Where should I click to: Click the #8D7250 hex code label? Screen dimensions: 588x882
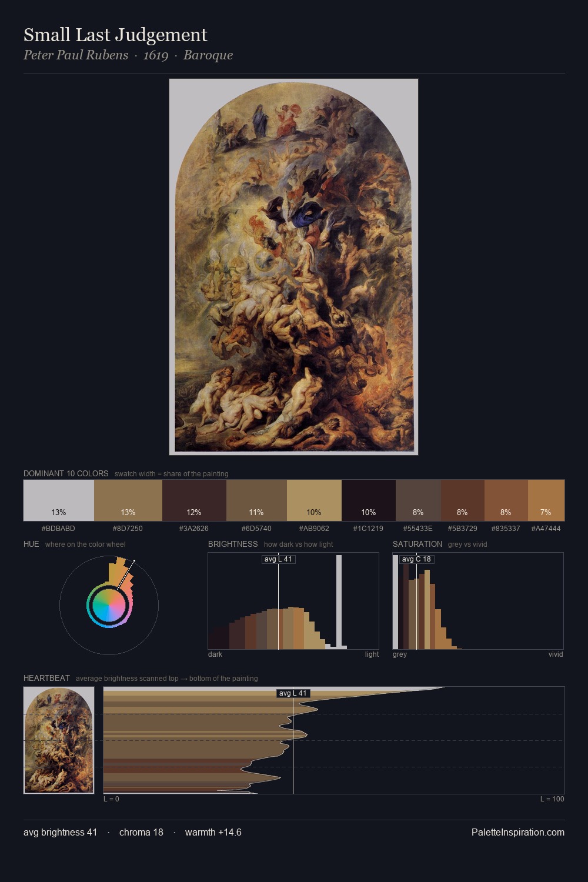[x=128, y=528]
